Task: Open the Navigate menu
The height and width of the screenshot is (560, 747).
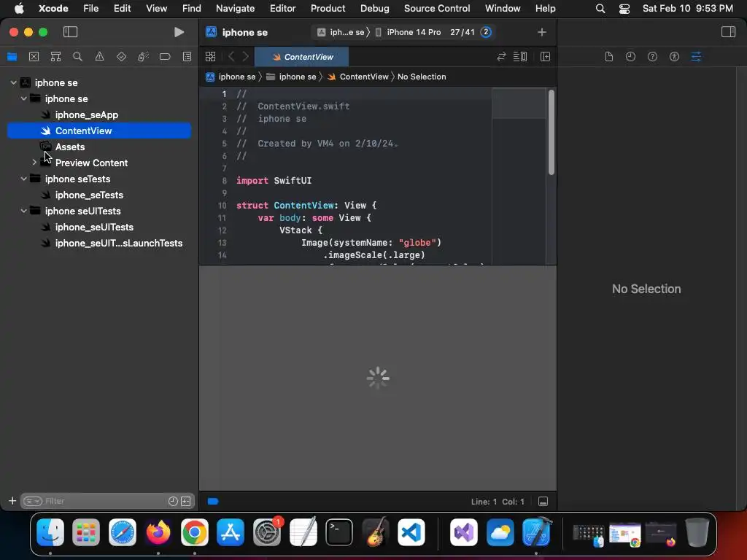Action: pyautogui.click(x=236, y=8)
